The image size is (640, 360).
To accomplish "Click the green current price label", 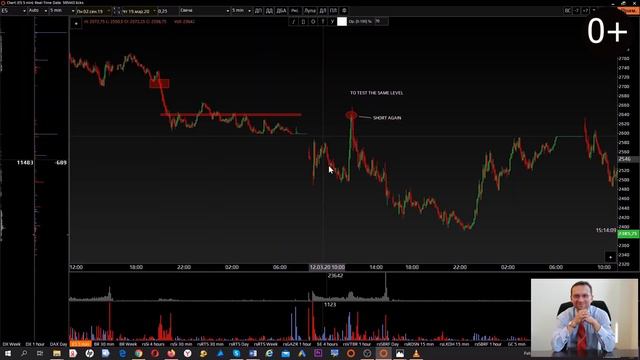I will tap(628, 233).
